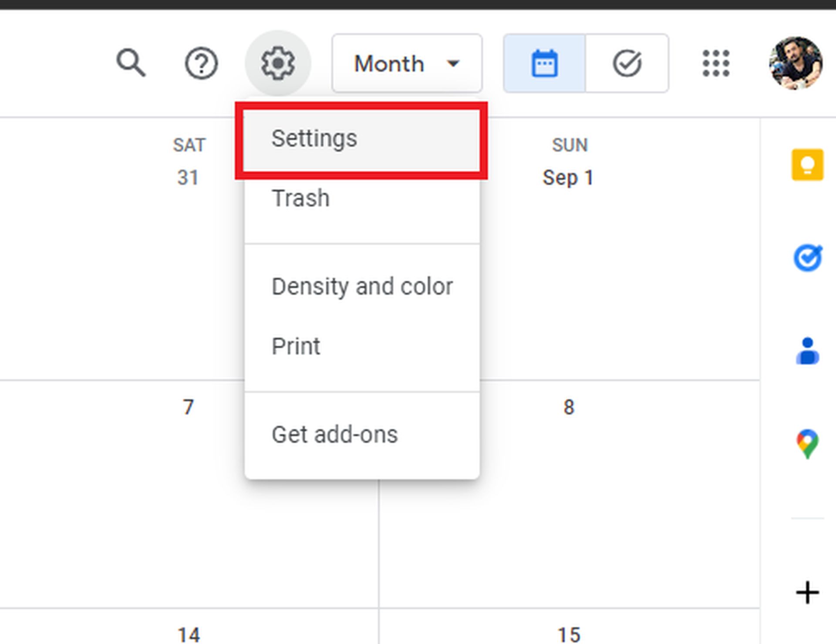Click Google Contacts icon
Viewport: 836px width, 644px height.
pyautogui.click(x=807, y=349)
